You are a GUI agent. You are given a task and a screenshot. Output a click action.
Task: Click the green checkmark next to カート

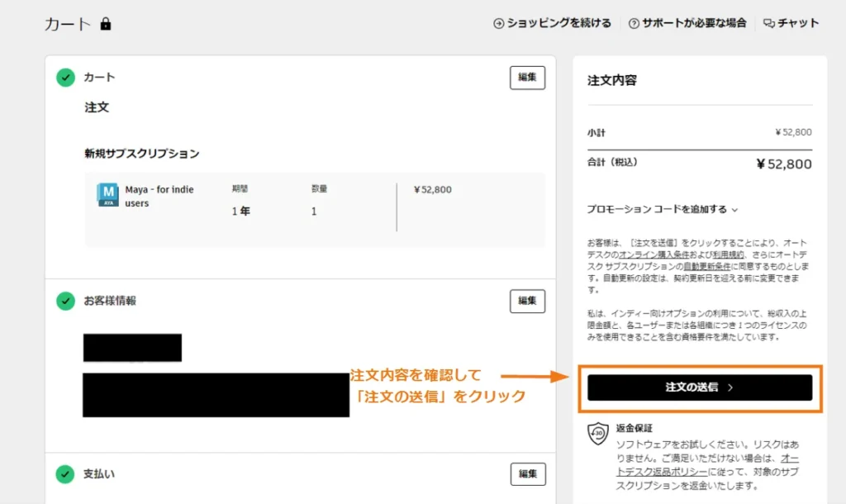coord(65,78)
